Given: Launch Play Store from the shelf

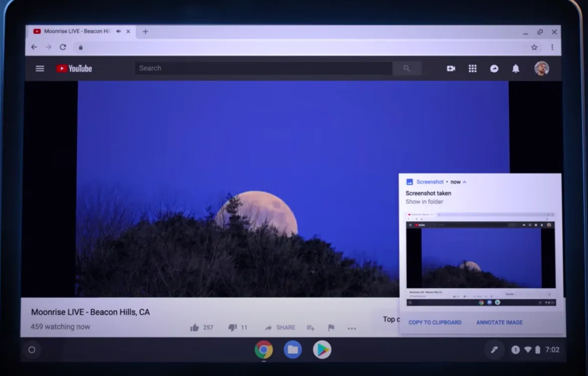Looking at the screenshot, I should pyautogui.click(x=321, y=350).
